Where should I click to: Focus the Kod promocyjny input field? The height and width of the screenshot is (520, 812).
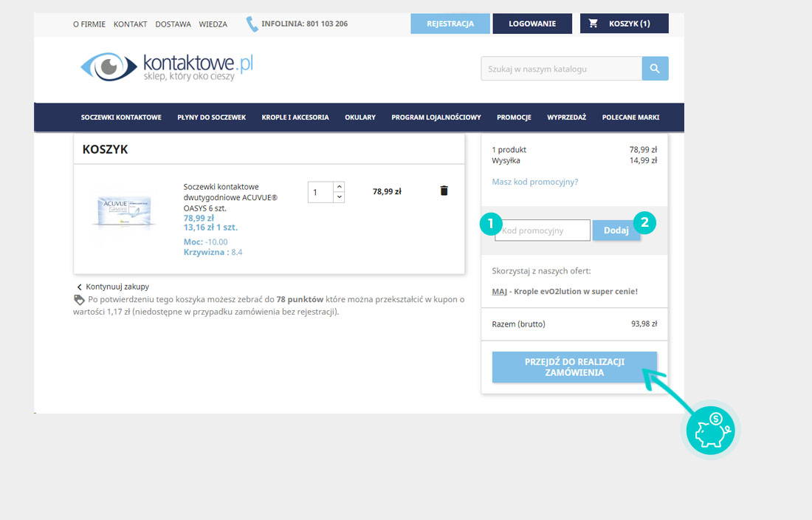tap(543, 230)
